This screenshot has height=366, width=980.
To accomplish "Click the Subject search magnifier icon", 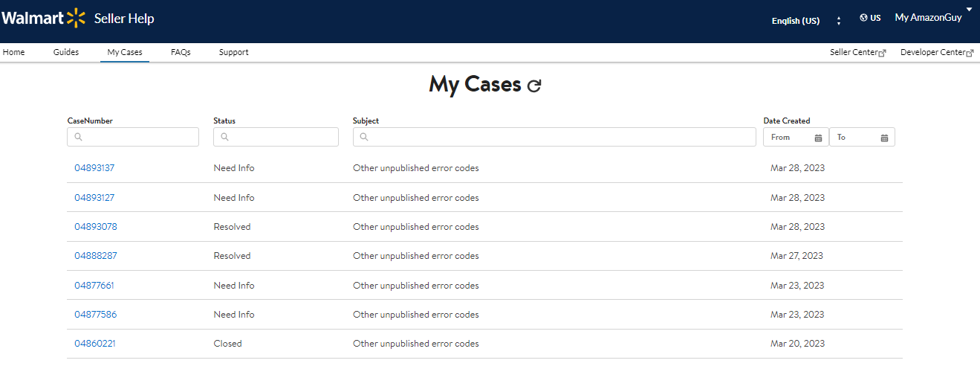I will coord(364,137).
